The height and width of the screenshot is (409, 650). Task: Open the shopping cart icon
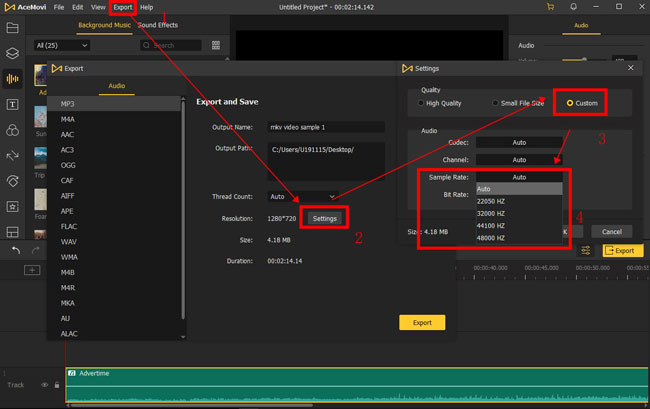click(x=551, y=7)
